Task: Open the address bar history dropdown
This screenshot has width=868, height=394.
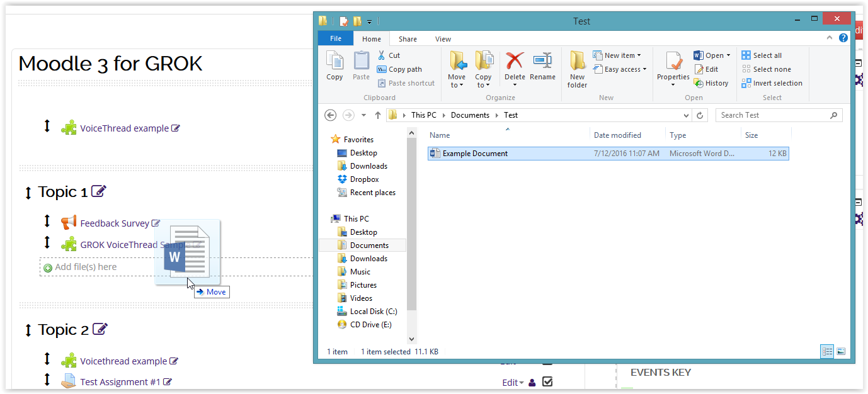Action: coord(687,116)
